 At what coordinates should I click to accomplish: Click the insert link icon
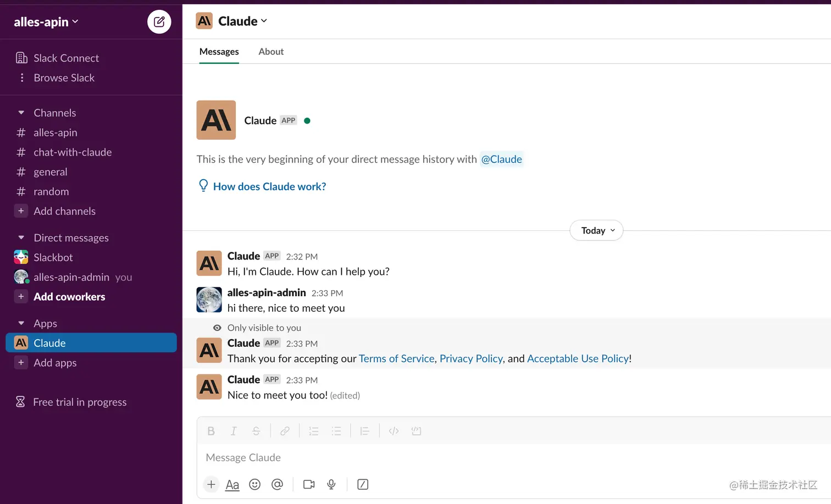(285, 431)
